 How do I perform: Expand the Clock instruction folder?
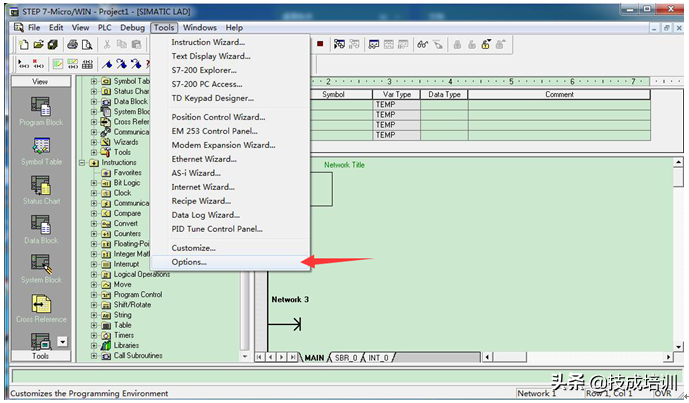click(x=94, y=193)
